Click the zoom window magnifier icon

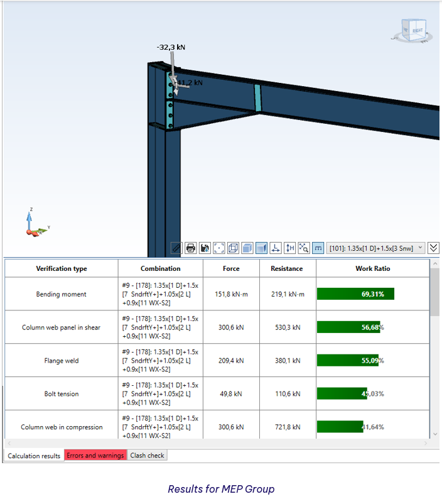pos(304,248)
